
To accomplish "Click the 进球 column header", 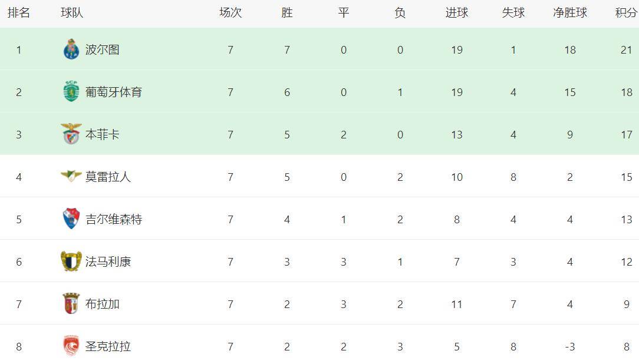I will click(457, 13).
